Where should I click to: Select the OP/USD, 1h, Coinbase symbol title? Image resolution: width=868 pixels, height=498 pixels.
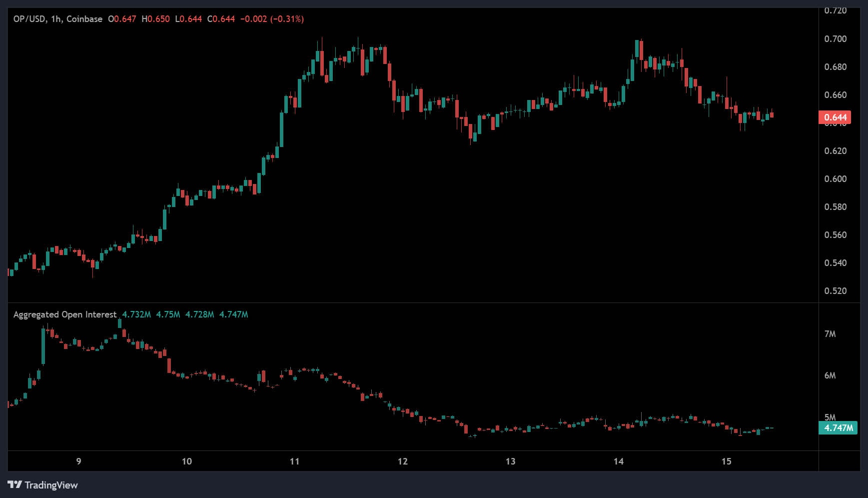tap(57, 19)
